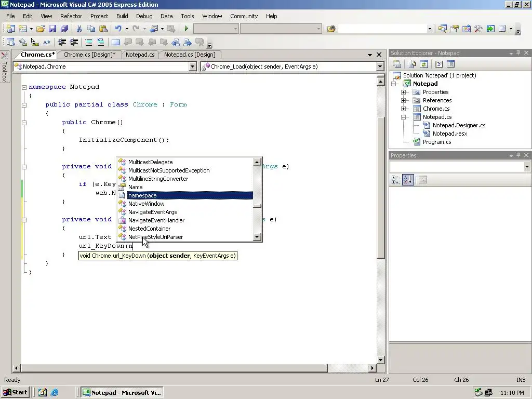Open Solution Explorer via toolbar icon
532x399 pixels.
point(442,29)
